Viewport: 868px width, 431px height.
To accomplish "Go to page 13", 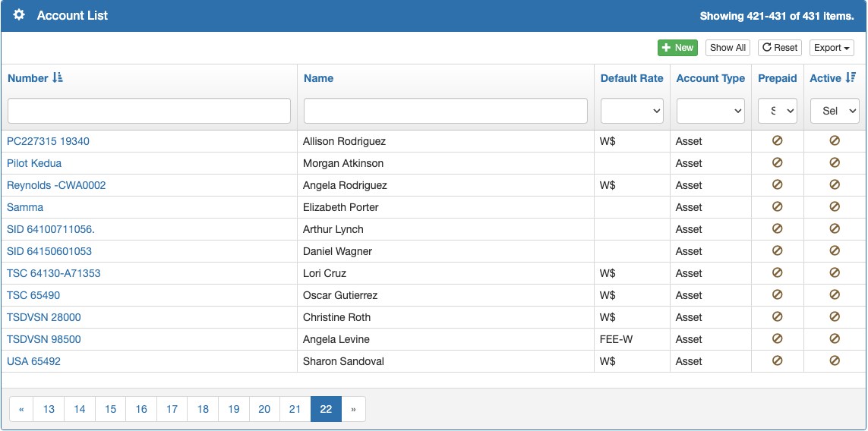I will click(49, 409).
